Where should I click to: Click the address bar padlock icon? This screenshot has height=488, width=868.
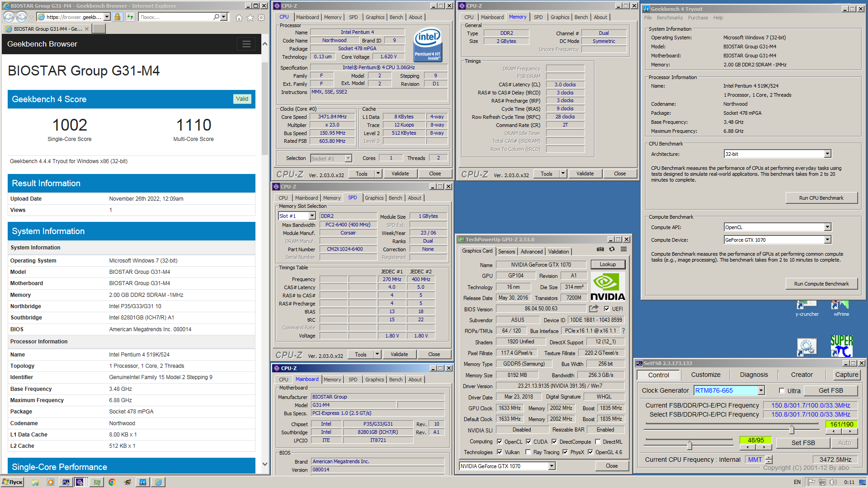click(117, 17)
